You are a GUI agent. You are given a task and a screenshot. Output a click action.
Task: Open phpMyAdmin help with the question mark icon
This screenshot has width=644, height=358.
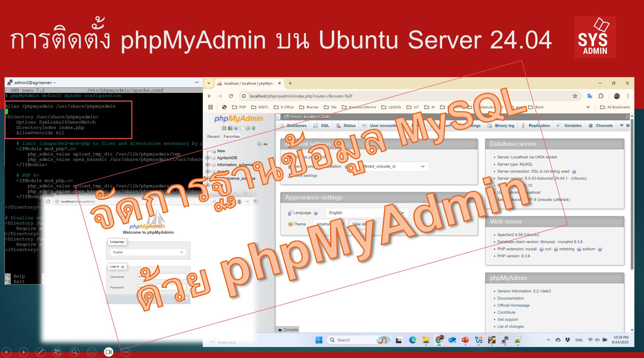[x=236, y=128]
